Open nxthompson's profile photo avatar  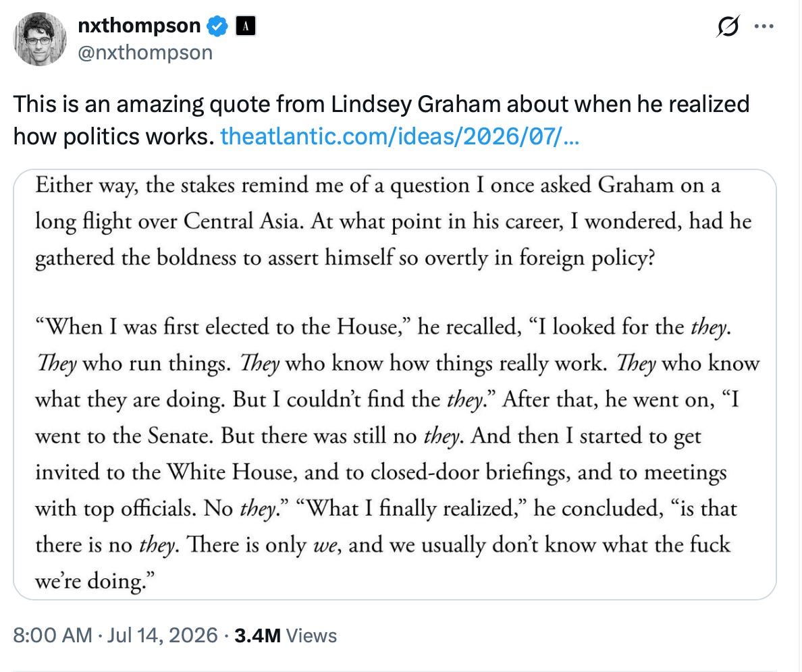[40, 39]
